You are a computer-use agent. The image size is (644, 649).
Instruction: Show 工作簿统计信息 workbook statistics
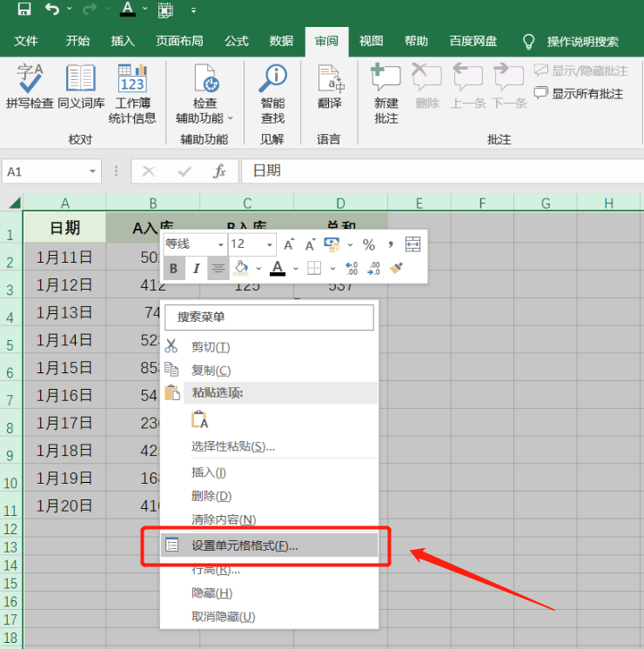click(132, 94)
